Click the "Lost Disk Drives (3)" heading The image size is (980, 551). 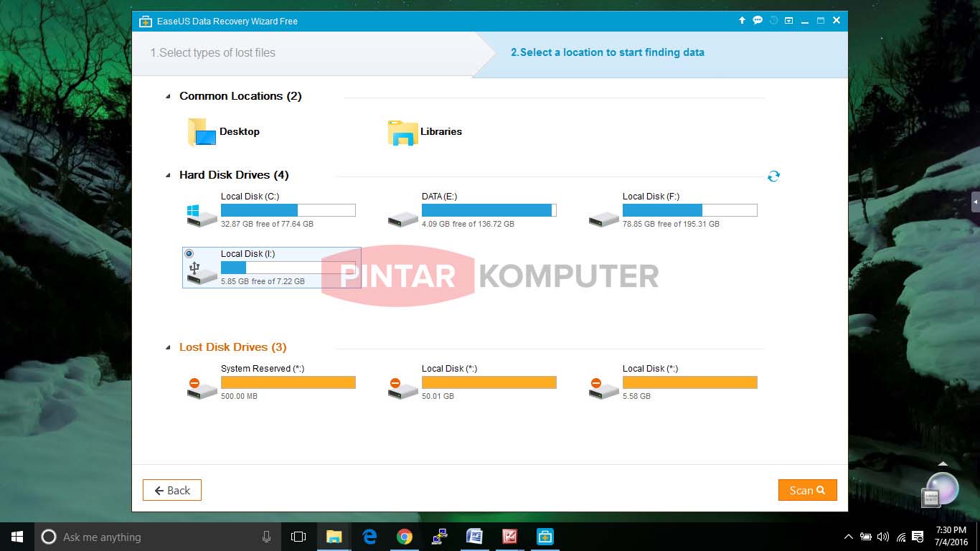click(232, 347)
